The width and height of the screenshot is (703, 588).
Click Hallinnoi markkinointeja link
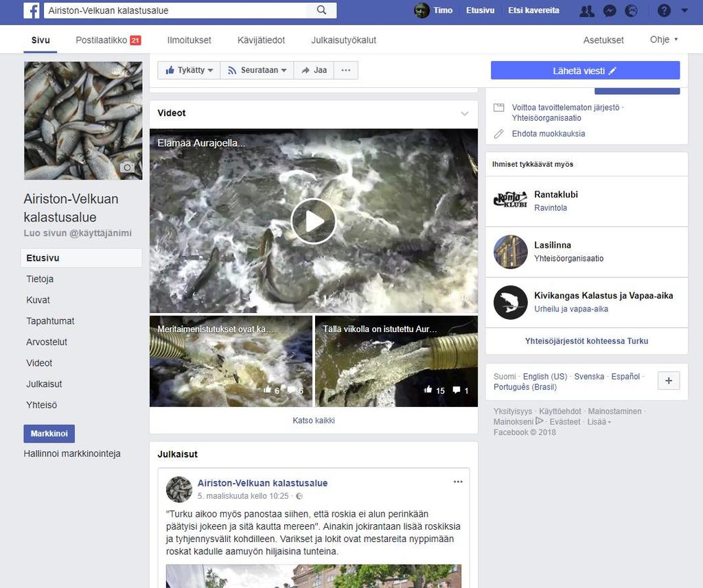tap(72, 454)
